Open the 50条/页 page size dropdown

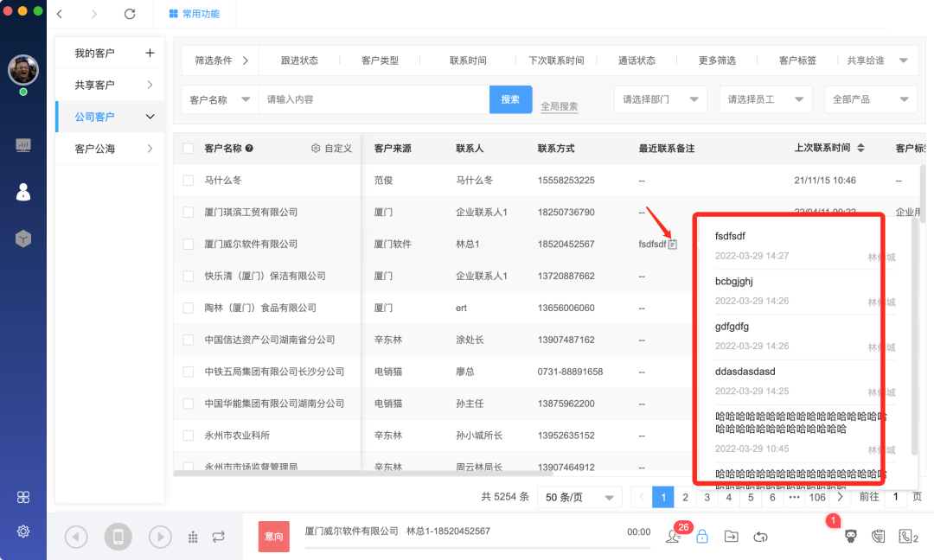(x=579, y=497)
